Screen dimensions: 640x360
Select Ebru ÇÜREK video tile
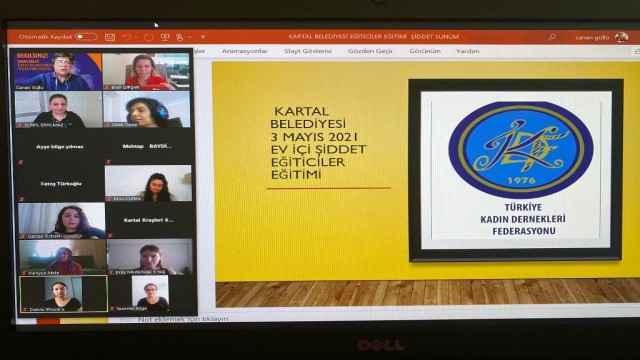tap(148, 183)
